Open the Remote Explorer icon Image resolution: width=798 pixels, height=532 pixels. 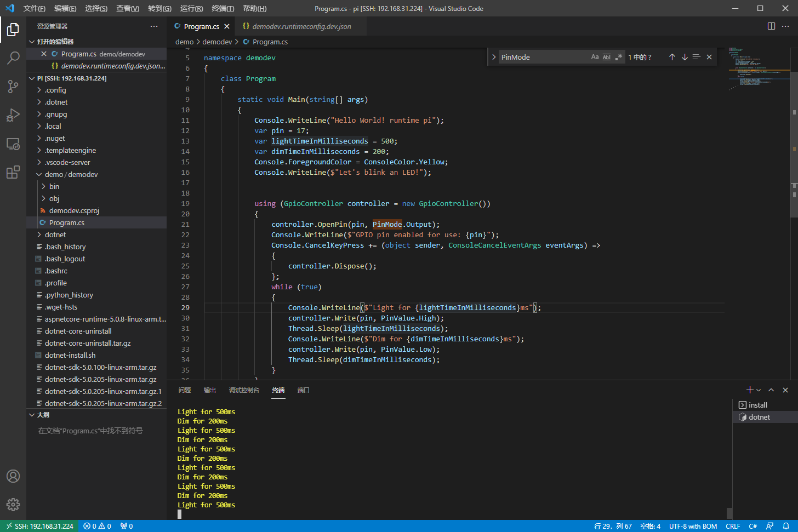click(13, 144)
